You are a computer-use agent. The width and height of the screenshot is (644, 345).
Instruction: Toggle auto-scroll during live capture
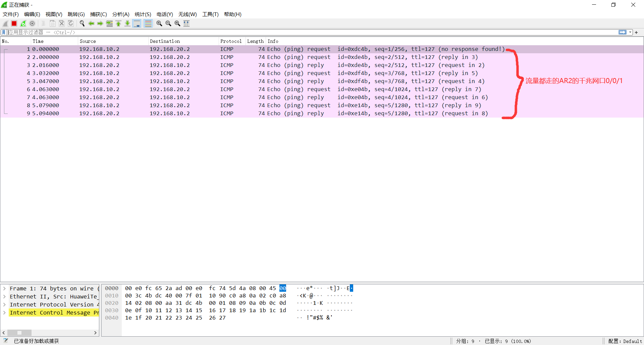coord(137,23)
